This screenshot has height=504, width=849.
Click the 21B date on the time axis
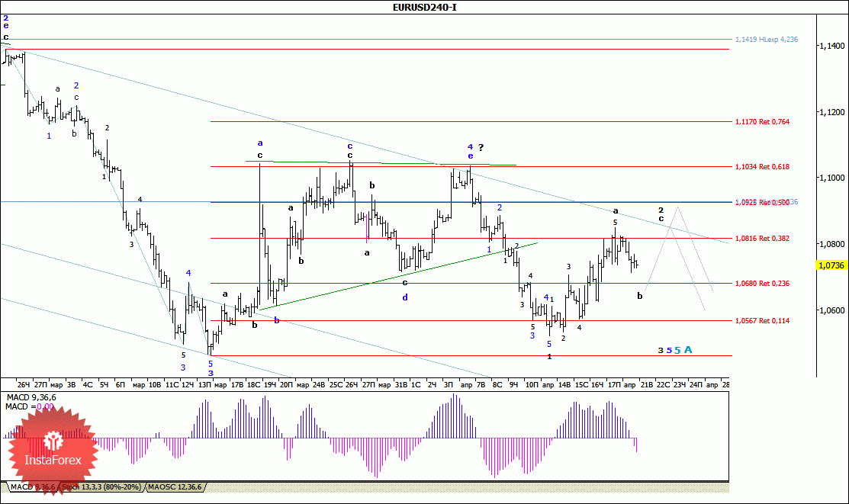tap(647, 385)
